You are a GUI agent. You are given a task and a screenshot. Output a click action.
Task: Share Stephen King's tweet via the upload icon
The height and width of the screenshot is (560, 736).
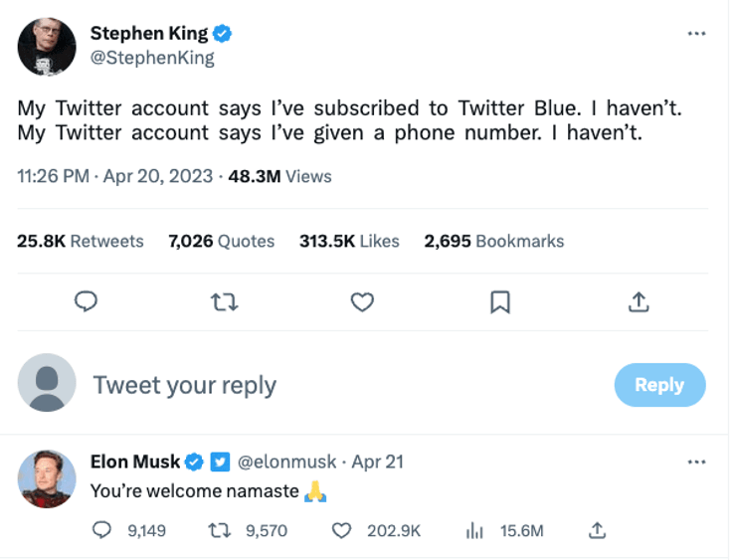pyautogui.click(x=640, y=301)
